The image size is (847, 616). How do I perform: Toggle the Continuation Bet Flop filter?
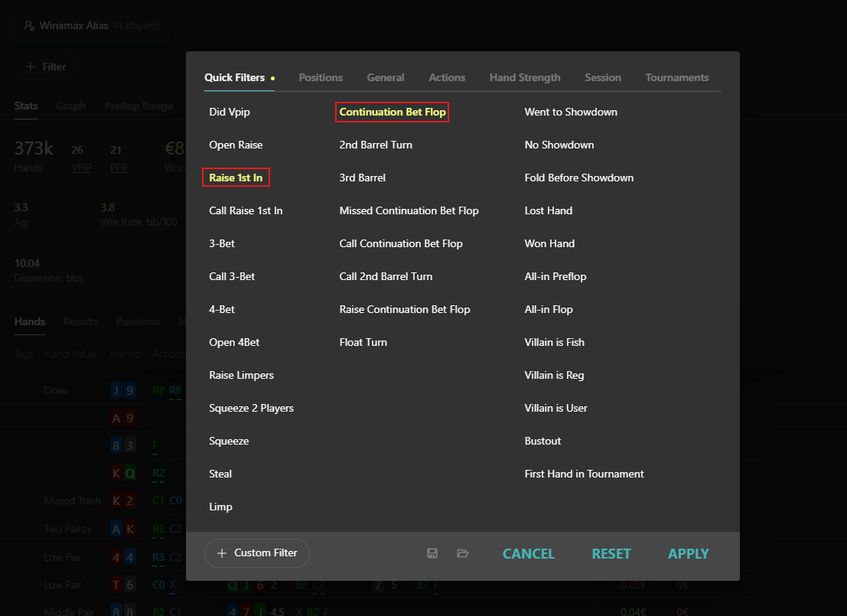point(393,112)
